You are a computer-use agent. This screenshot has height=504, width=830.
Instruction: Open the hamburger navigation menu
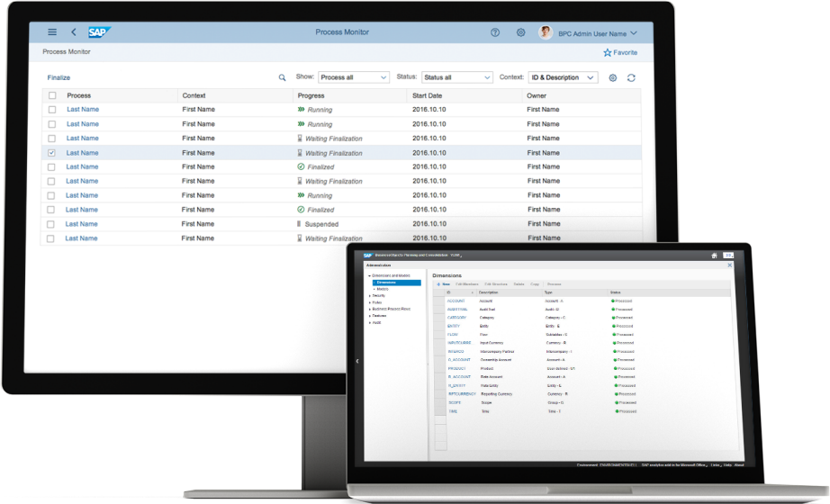(x=52, y=32)
